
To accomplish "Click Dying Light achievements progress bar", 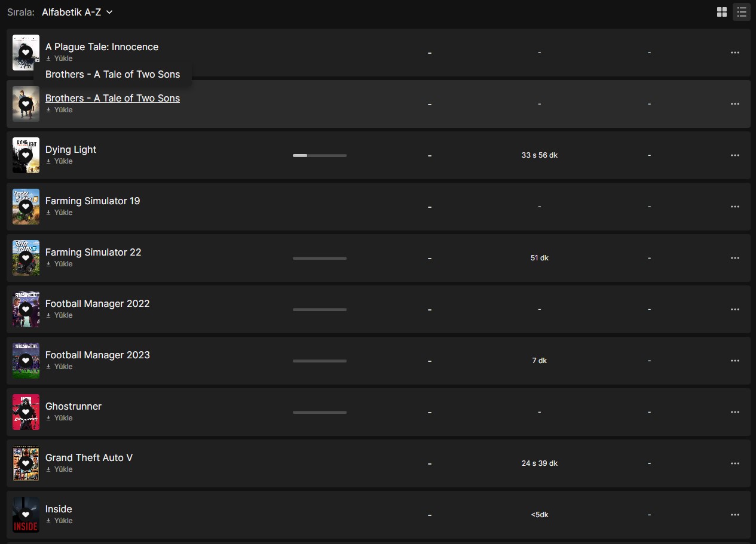I will pyautogui.click(x=320, y=155).
